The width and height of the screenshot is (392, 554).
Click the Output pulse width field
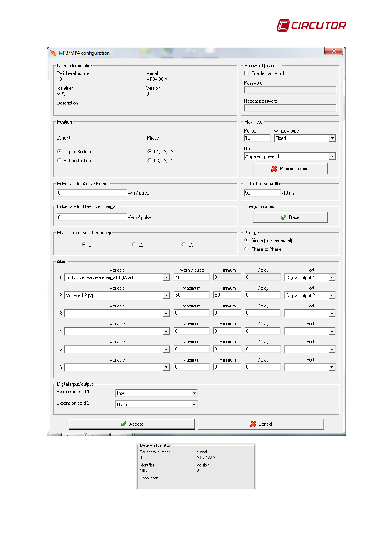(x=262, y=193)
